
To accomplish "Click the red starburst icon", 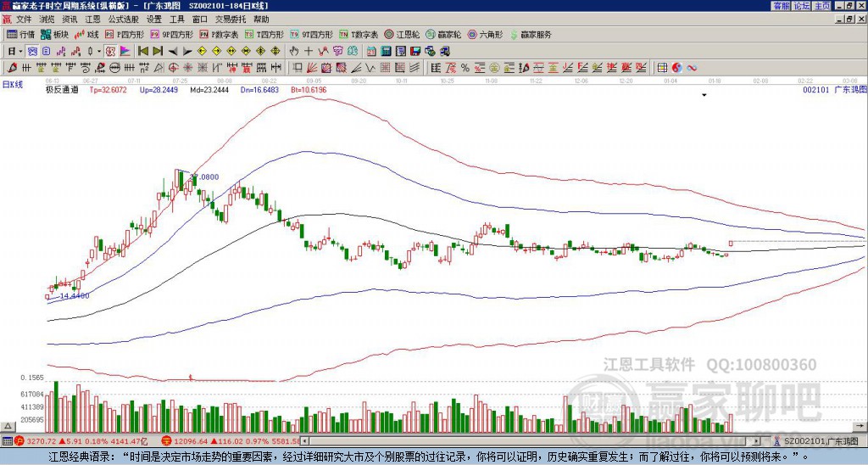I will point(187,68).
